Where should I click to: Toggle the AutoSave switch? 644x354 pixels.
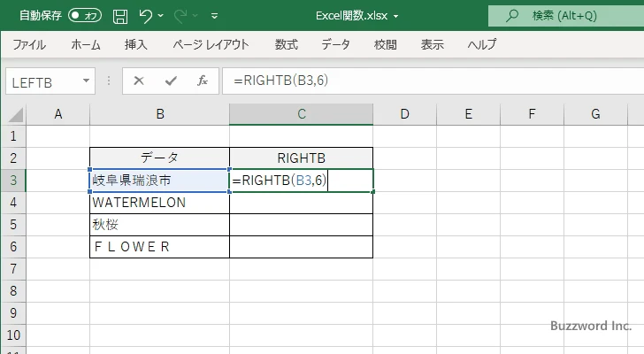(x=85, y=16)
